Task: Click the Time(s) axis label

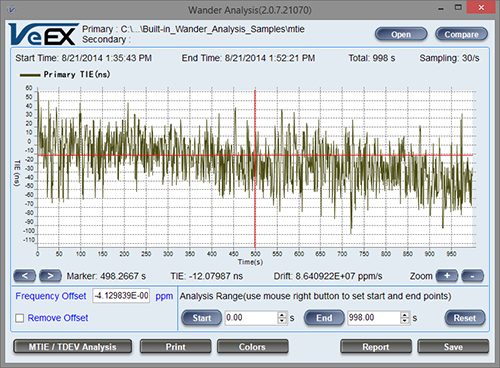Action: point(250,262)
